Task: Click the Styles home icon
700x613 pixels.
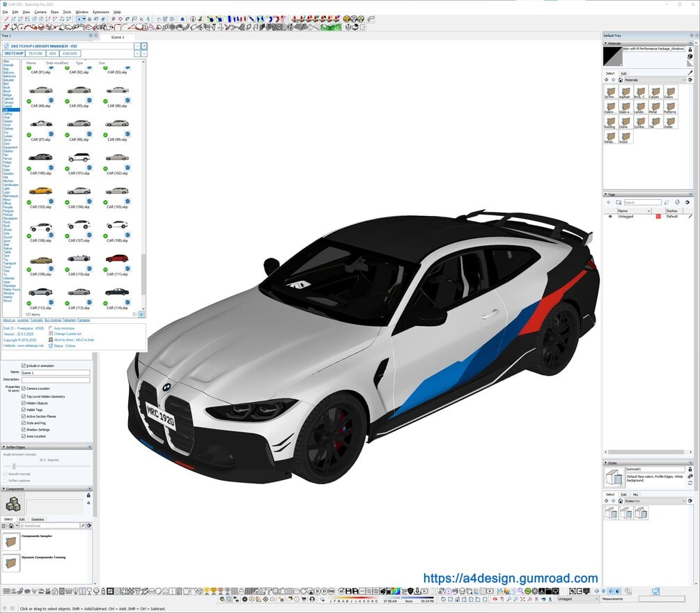Action: pyautogui.click(x=621, y=501)
